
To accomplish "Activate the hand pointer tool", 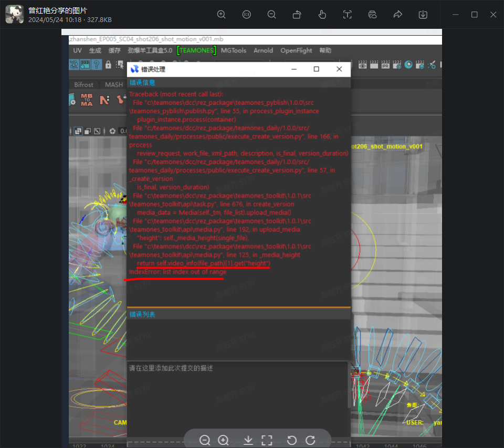I will [x=322, y=15].
